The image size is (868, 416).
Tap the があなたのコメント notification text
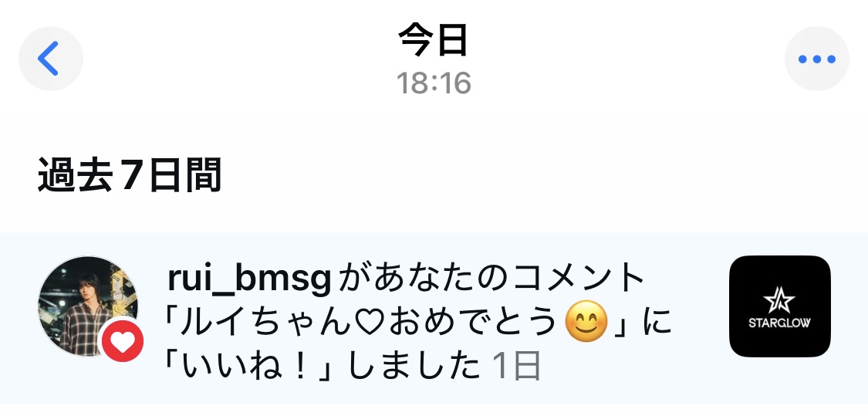pos(491,278)
